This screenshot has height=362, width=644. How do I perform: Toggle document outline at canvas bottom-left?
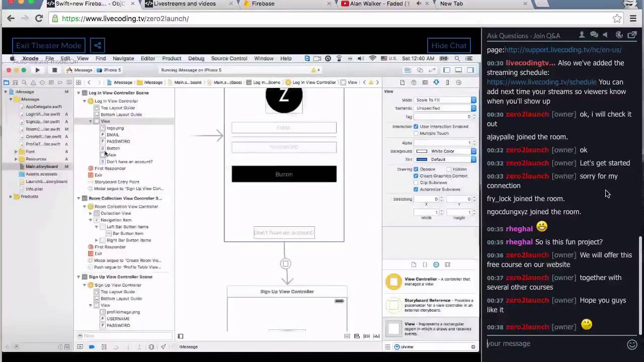(x=181, y=336)
